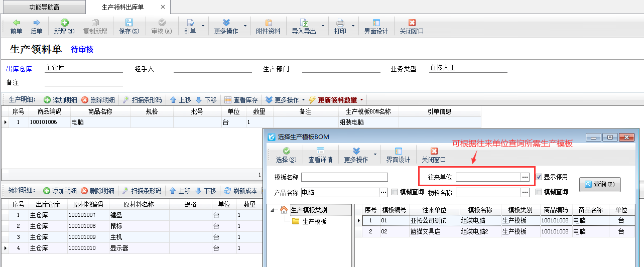The image size is (644, 267).
Task: Enable 模糊查询 checkbox beside 物料名称
Action: click(539, 192)
